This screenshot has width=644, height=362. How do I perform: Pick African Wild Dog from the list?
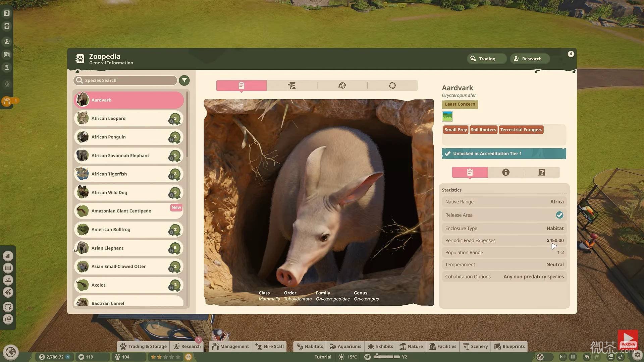pos(129,192)
